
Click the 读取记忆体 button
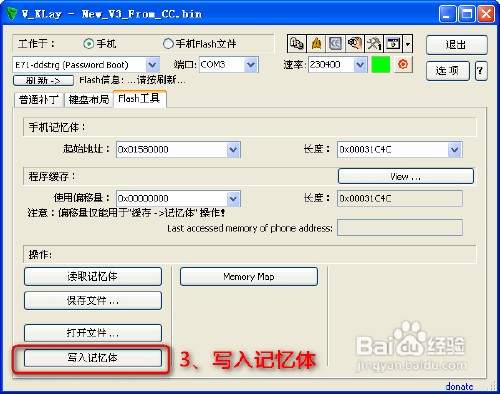(x=93, y=276)
